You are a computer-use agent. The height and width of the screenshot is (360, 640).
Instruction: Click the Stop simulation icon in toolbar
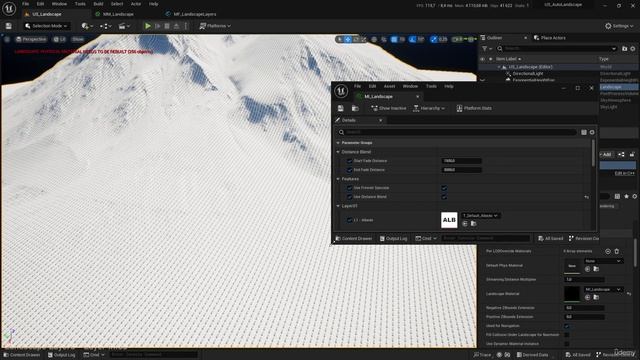pyautogui.click(x=167, y=26)
